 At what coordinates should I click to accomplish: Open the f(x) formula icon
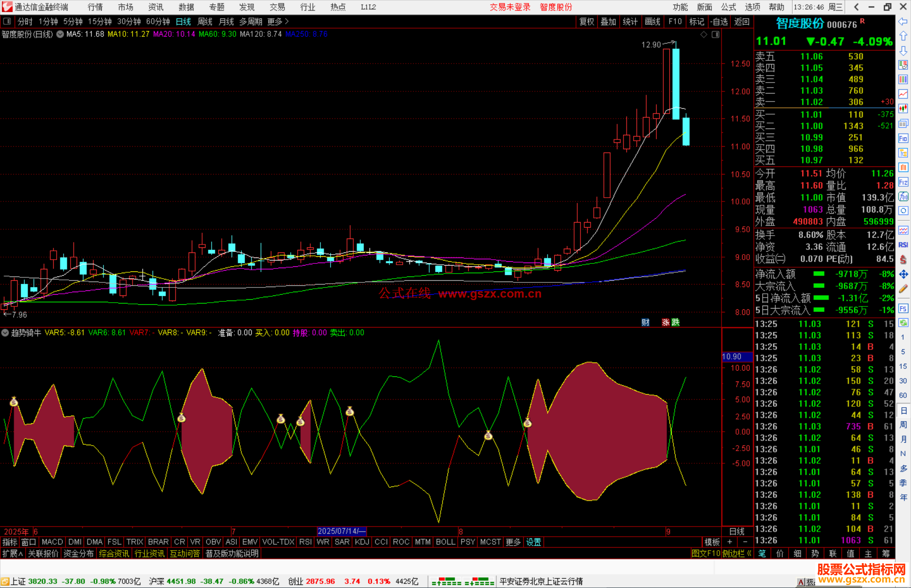(x=903, y=196)
